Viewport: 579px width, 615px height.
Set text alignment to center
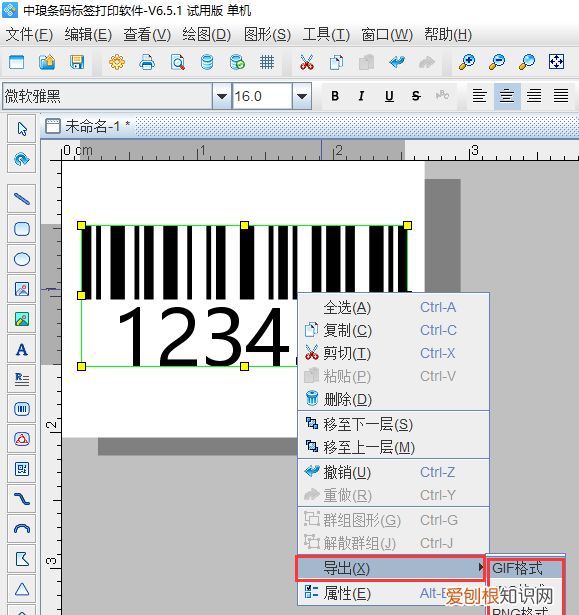point(507,96)
